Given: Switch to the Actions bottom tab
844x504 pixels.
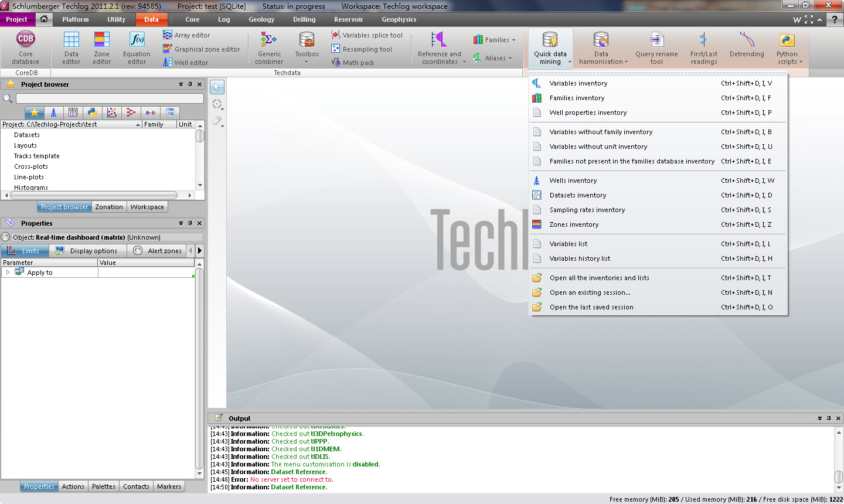Looking at the screenshot, I should coord(73,486).
